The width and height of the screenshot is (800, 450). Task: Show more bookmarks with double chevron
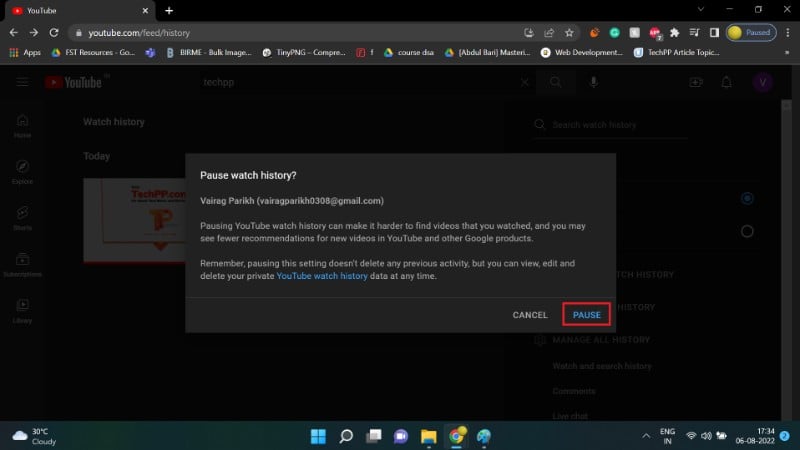[x=787, y=53]
